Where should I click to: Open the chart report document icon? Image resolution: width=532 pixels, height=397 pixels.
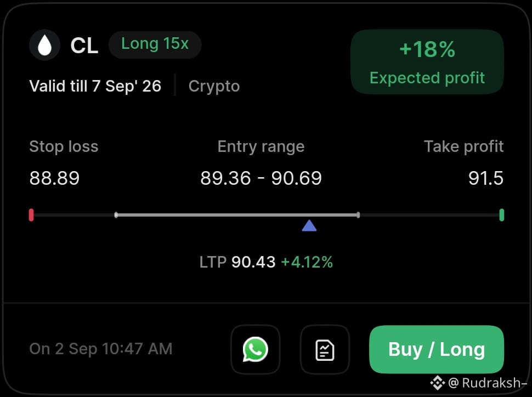325,349
